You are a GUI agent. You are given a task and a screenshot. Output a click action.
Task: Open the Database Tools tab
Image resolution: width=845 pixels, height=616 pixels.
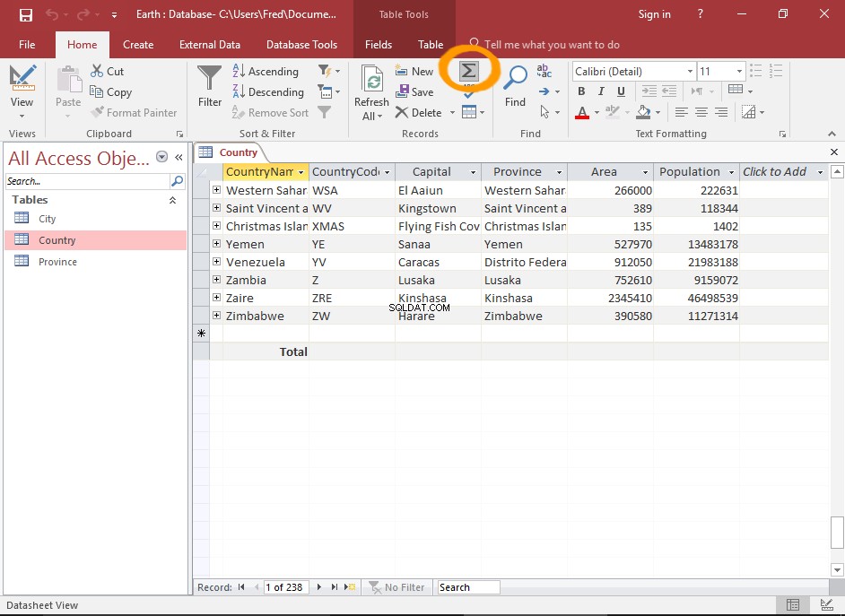pyautogui.click(x=301, y=45)
